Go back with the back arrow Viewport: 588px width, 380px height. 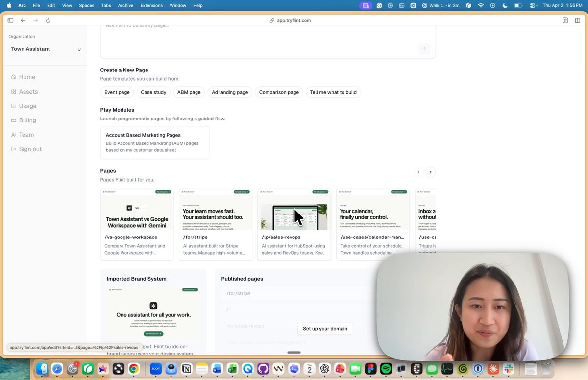[23, 20]
